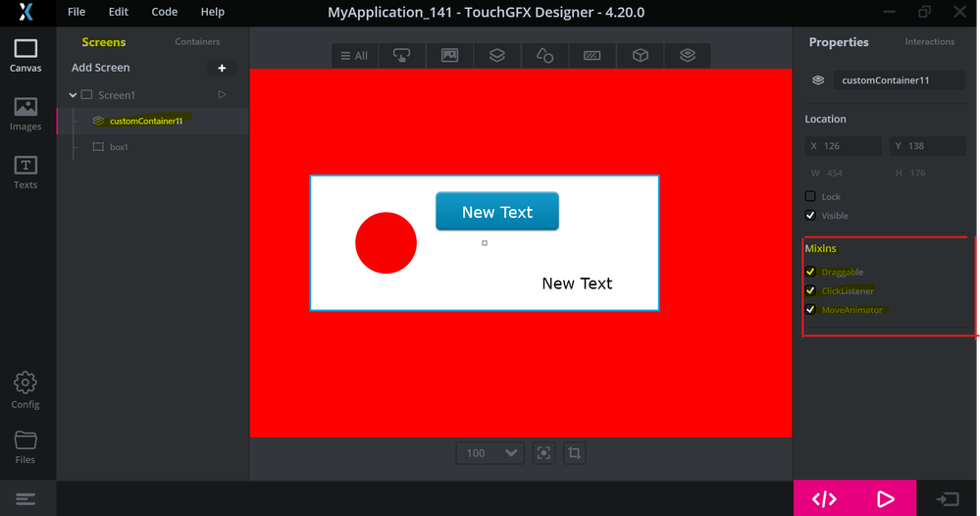
Task: Click the Mixins section heading
Action: pyautogui.click(x=821, y=248)
